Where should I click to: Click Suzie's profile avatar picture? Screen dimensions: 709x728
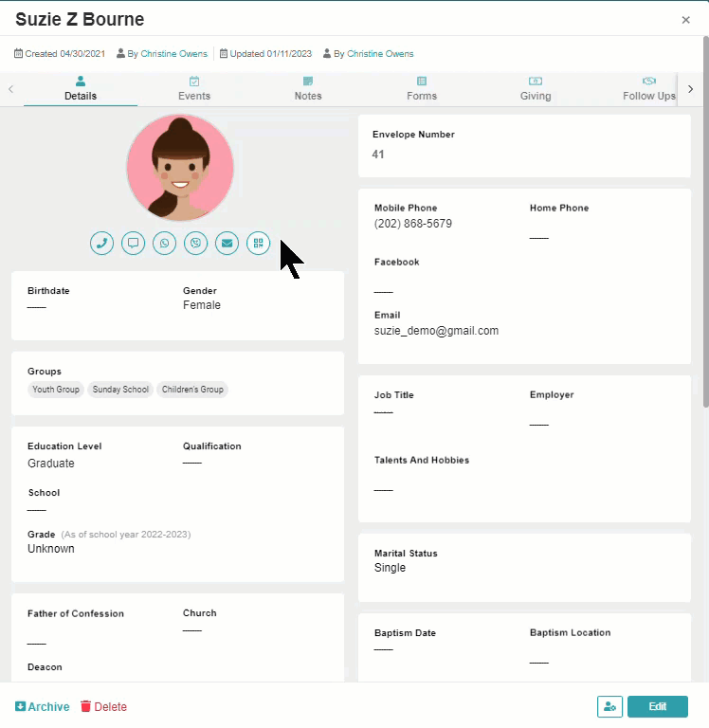[180, 168]
